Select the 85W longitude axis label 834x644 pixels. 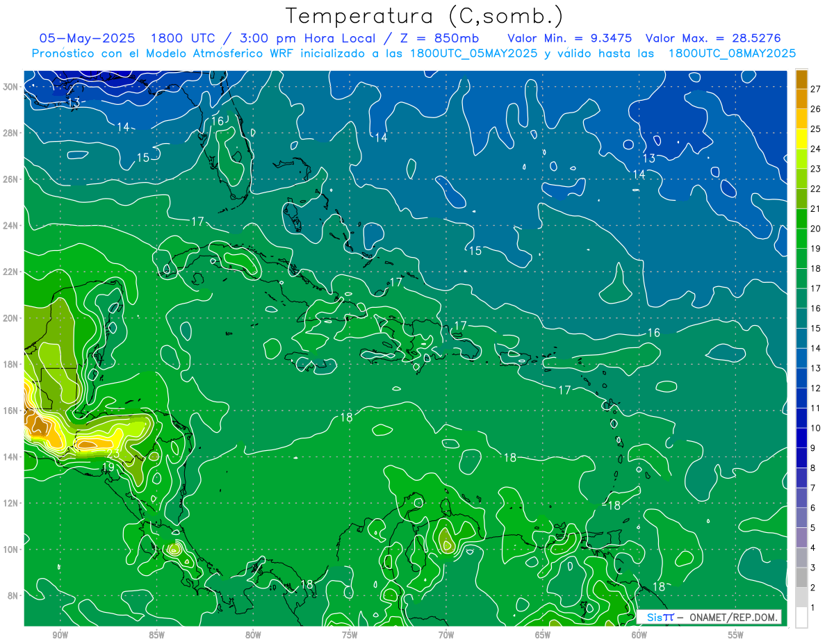click(x=156, y=635)
